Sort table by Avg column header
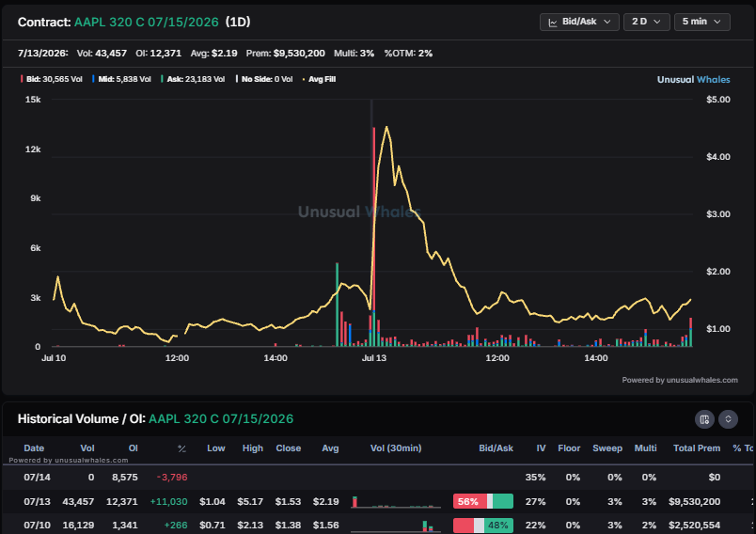 pyautogui.click(x=330, y=448)
